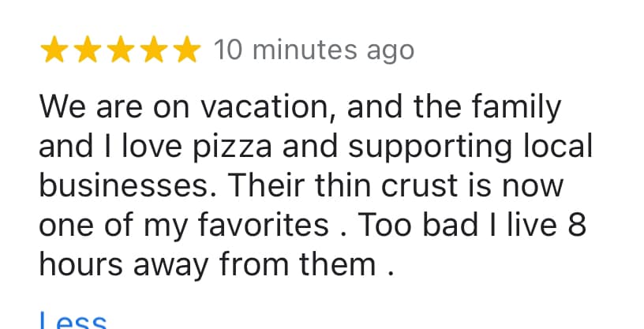Click the '10 minutes ago' timestamp

pos(314,50)
